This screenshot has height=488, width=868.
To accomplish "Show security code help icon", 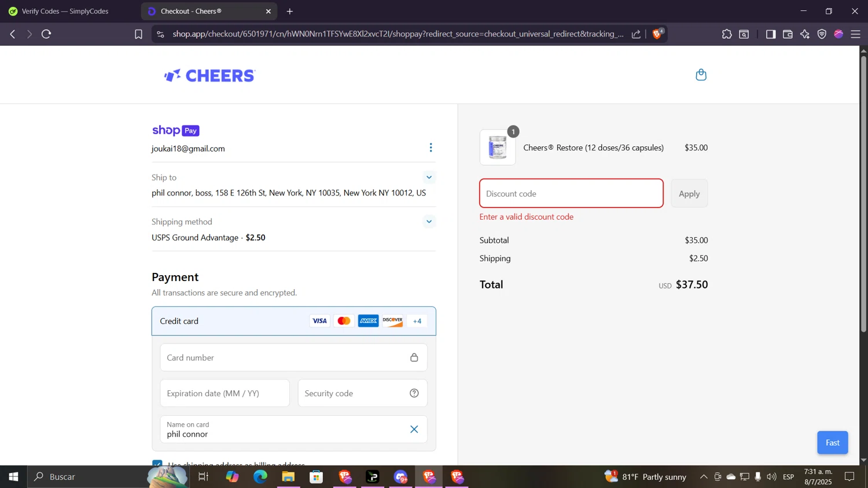I will 414,393.
